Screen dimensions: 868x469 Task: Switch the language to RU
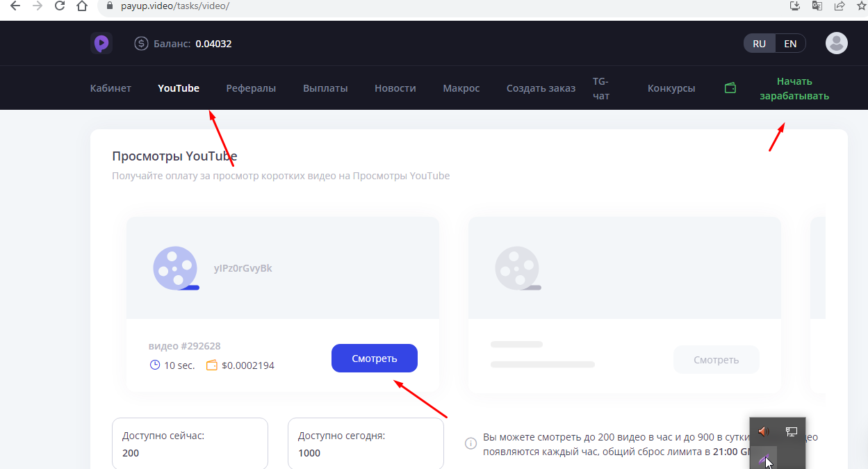pos(759,44)
